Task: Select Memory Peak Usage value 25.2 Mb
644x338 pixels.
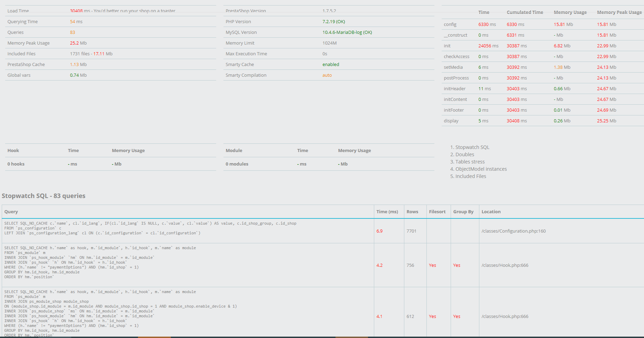Action: coord(78,43)
